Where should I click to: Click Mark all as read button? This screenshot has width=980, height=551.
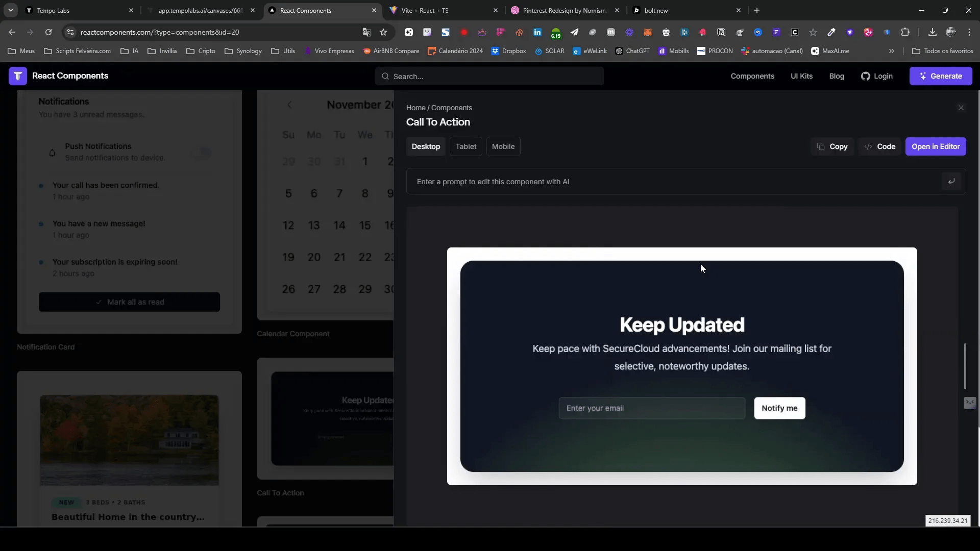coord(129,302)
